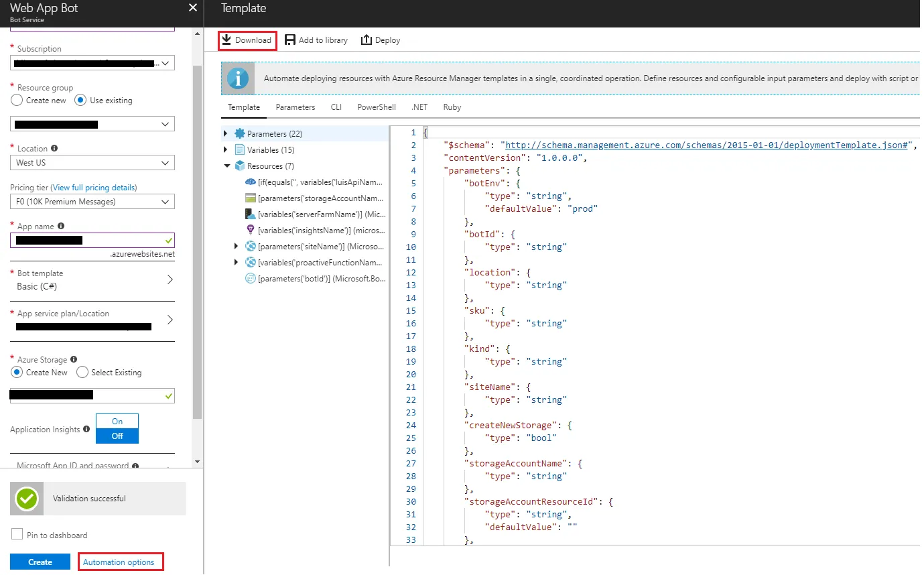Expand the proactiveFunctionName resource node arrow
This screenshot has width=924, height=575.
point(237,263)
